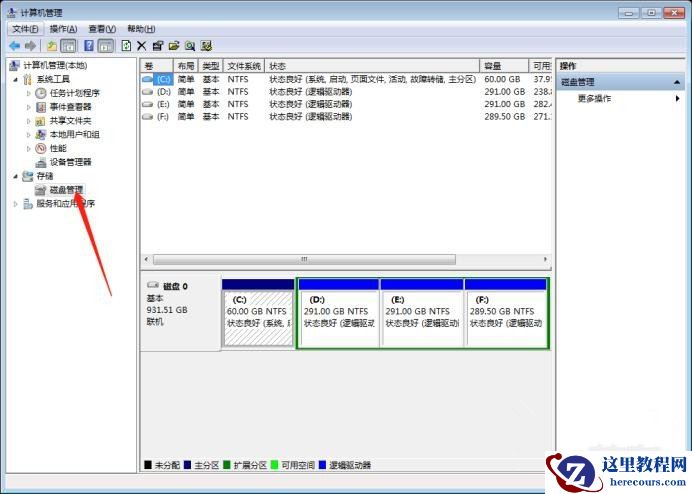Click the blue Help question mark icon
This screenshot has height=494, width=692.
pyautogui.click(x=89, y=45)
